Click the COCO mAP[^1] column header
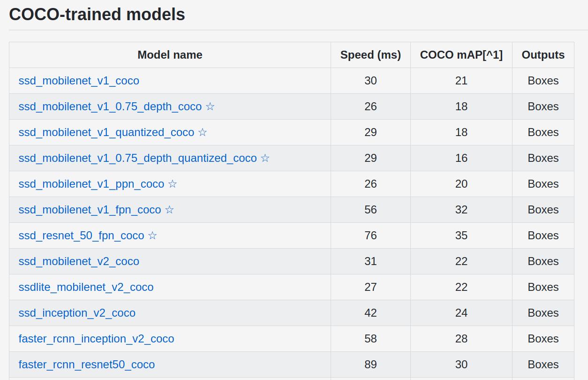The image size is (588, 380). coord(461,55)
